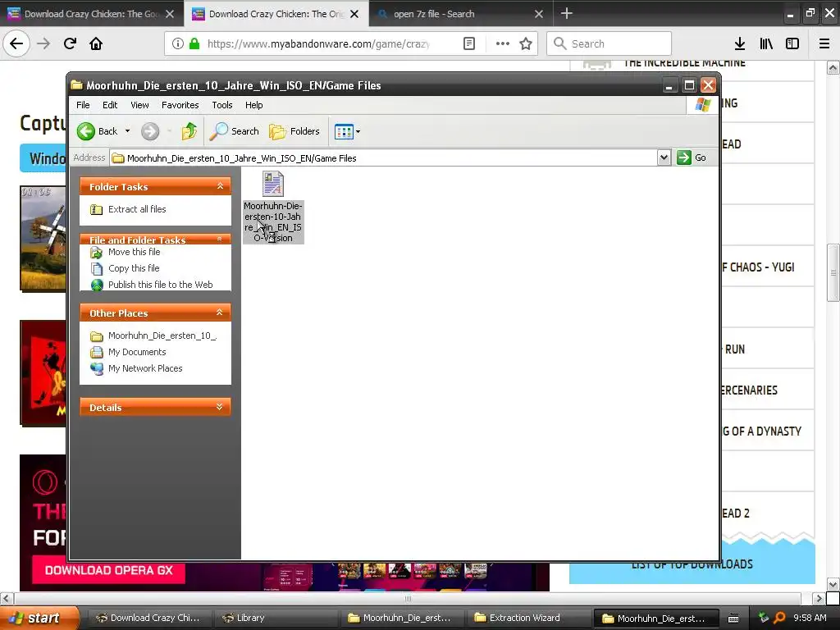Open the Favorites menu in Explorer
This screenshot has width=840, height=630.
180,105
